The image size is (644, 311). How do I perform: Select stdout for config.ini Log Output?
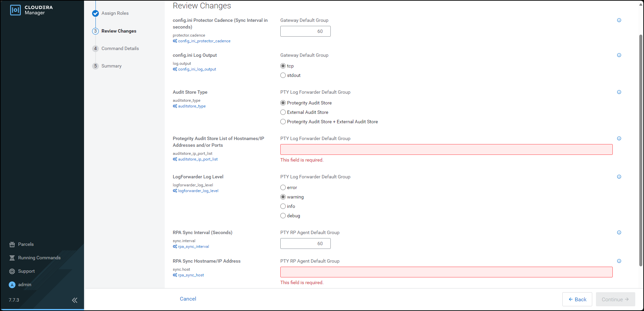click(x=283, y=75)
